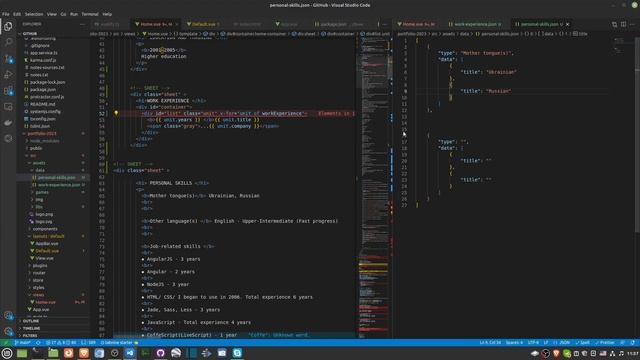The height and width of the screenshot is (360, 640).
Task: Open App.vue in the Explorer tree
Action: (40, 310)
